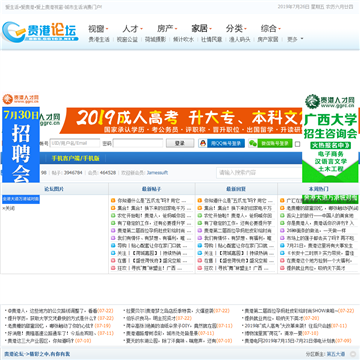Click the icon beside 狂欢 post in 最新回复
Image resolution: width=360 pixels, height=360 pixels.
[200, 268]
